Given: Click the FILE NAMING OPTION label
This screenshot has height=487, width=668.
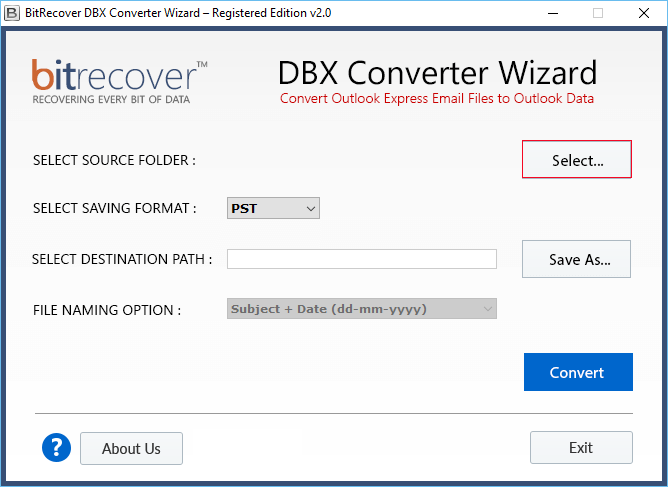Looking at the screenshot, I should tap(107, 310).
